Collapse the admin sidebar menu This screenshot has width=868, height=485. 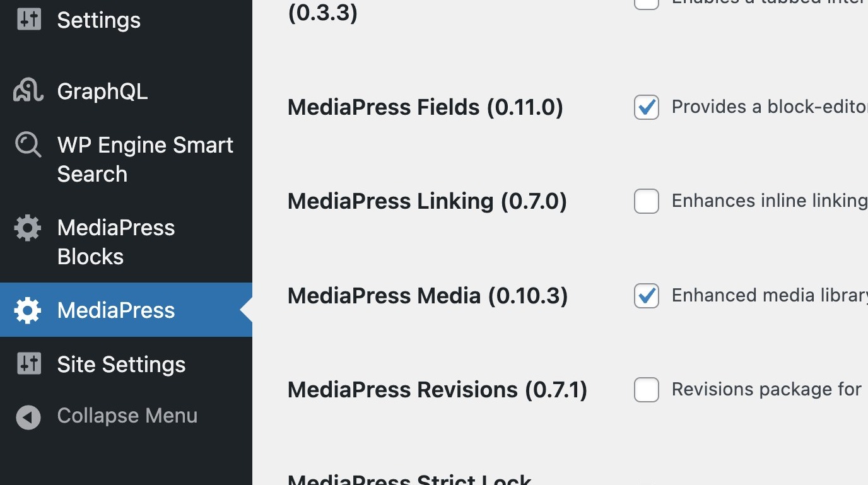coord(127,416)
